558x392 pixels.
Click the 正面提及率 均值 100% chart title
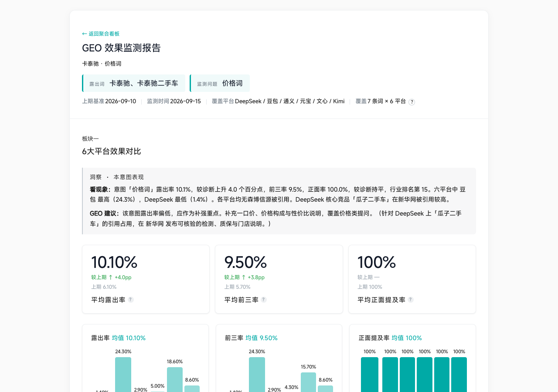point(390,338)
